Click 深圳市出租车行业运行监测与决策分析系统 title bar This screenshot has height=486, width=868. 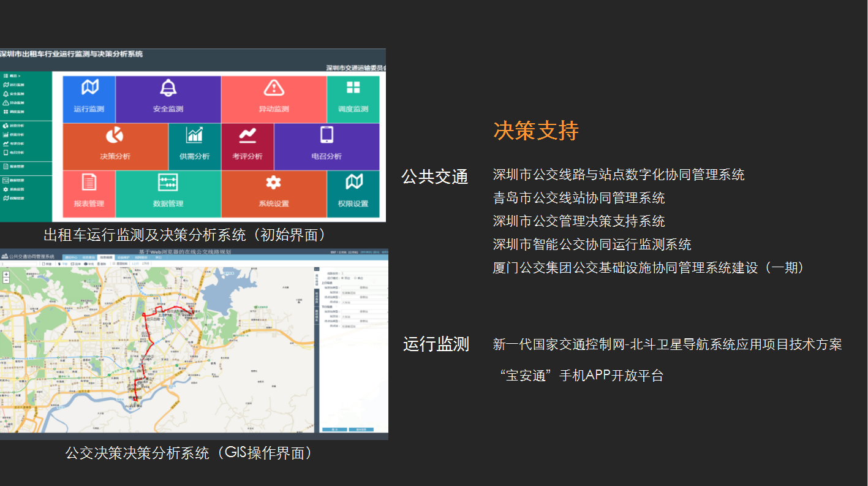(x=72, y=54)
